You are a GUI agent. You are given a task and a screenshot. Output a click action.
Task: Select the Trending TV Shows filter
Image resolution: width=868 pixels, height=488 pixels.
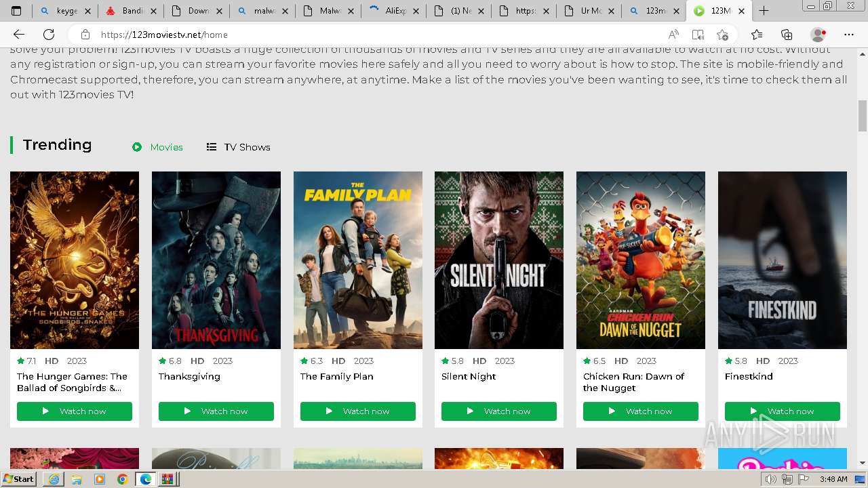tap(238, 147)
